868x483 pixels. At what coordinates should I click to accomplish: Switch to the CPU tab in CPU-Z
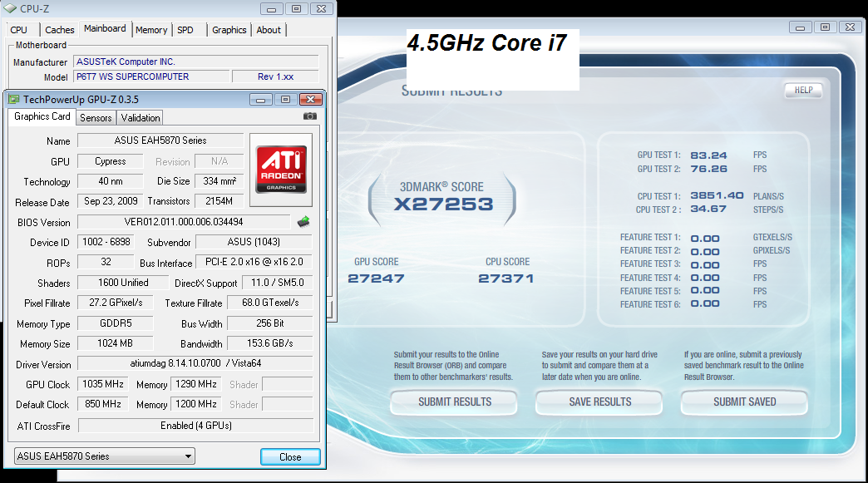[19, 30]
